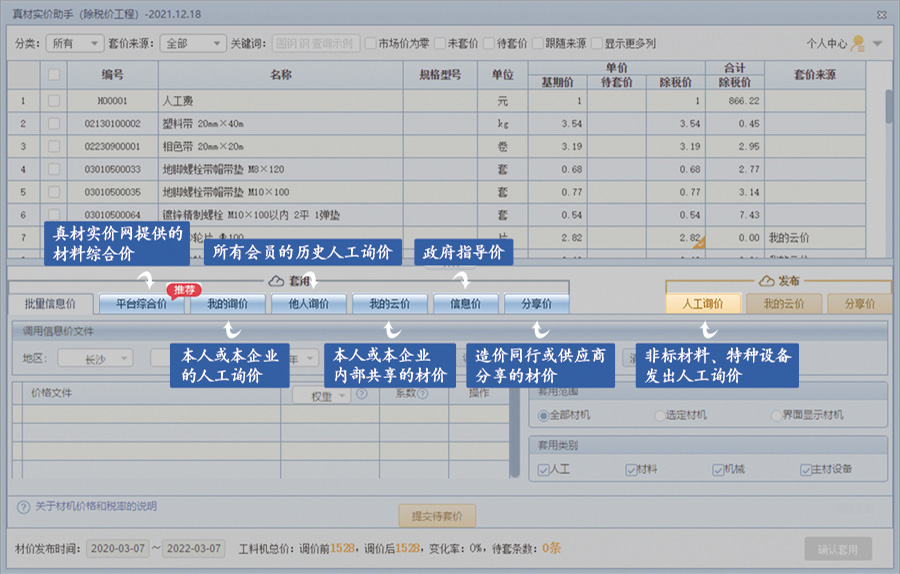900x574 pixels.
Task: Click the 个人中心 user avatar icon
Action: click(x=857, y=43)
